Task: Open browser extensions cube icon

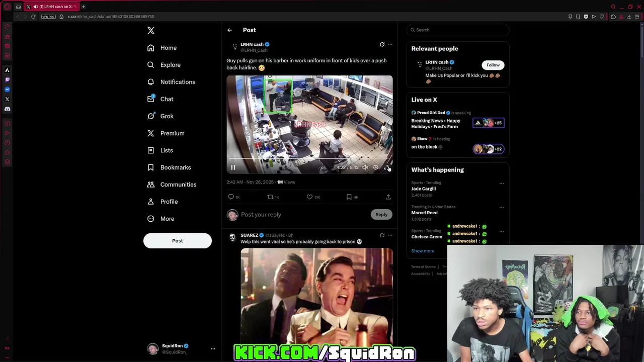Action: [x=613, y=17]
